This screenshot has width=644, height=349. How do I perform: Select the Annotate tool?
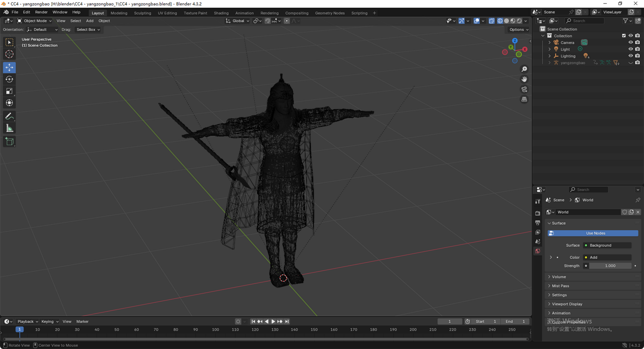[x=9, y=116]
